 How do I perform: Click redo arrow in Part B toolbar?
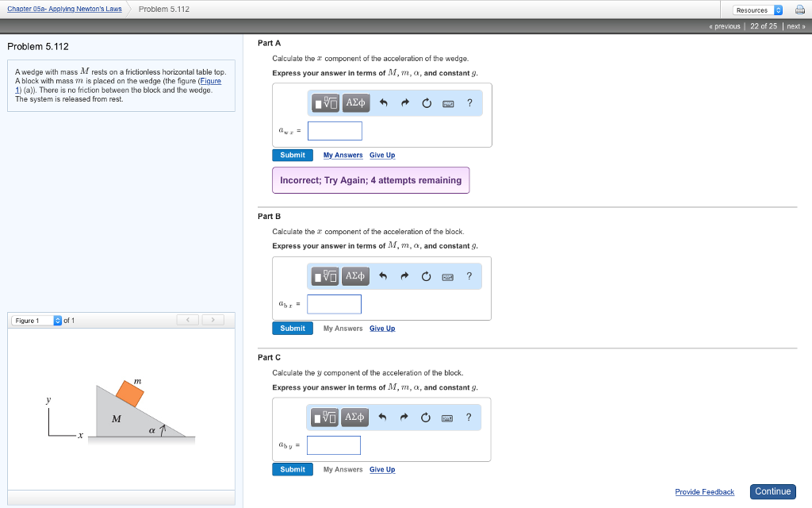405,276
